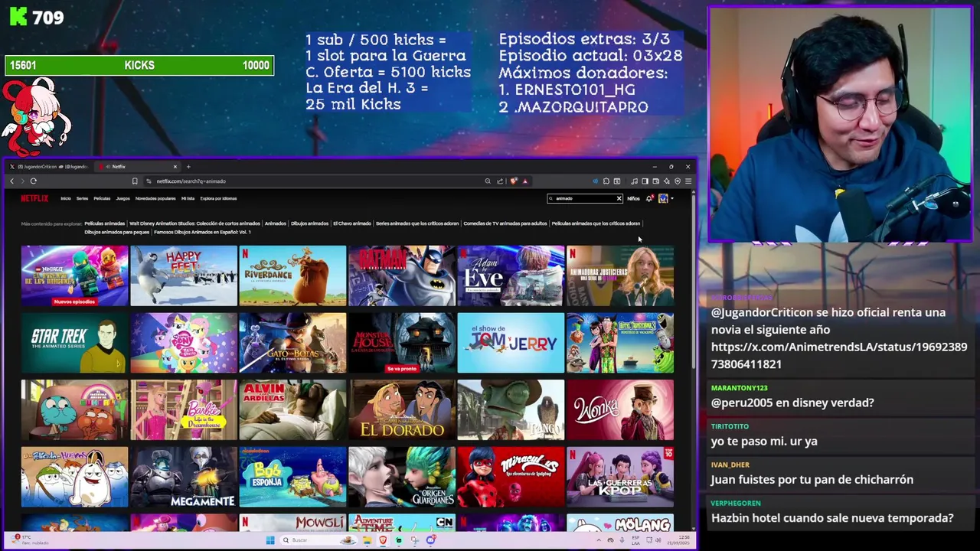Open the browser hamburger menu
This screenshot has height=551, width=980.
click(688, 181)
